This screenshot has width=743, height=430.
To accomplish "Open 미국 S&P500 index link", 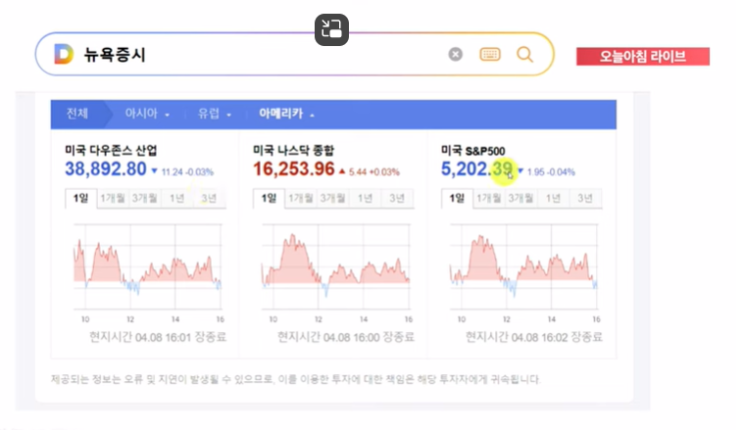I will (x=473, y=151).
